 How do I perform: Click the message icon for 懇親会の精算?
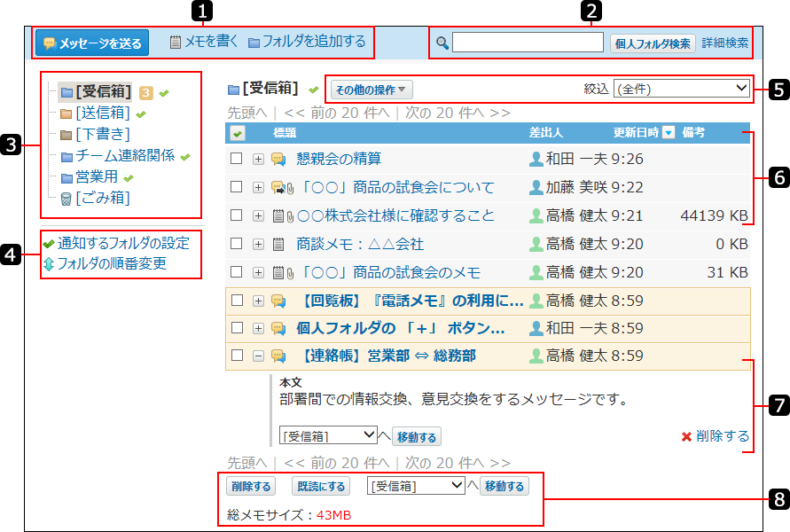(x=278, y=160)
